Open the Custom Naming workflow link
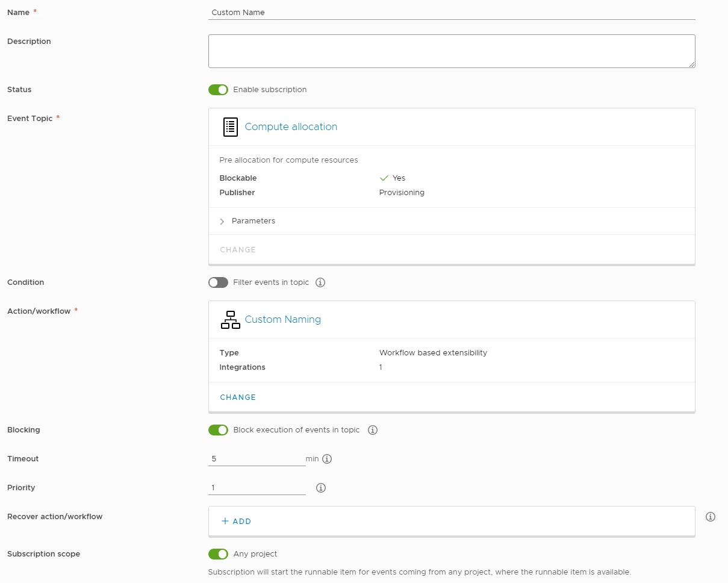The image size is (728, 583). click(282, 320)
